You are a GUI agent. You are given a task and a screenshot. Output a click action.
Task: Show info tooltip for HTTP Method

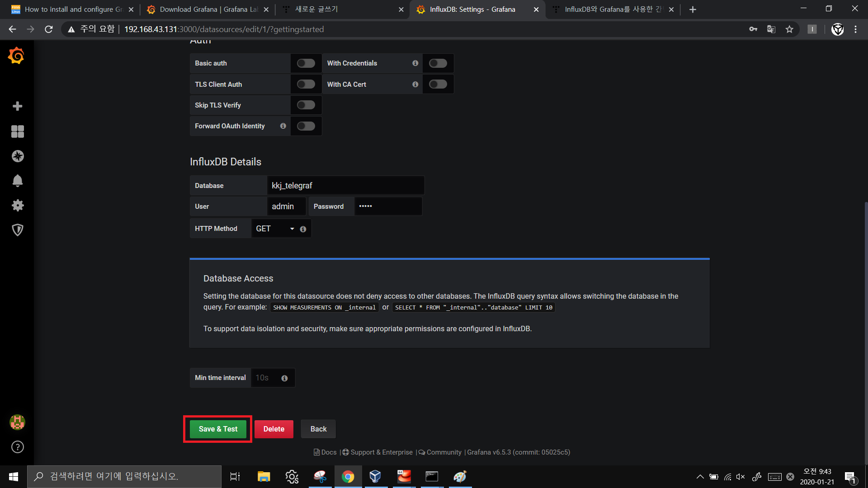tap(303, 229)
